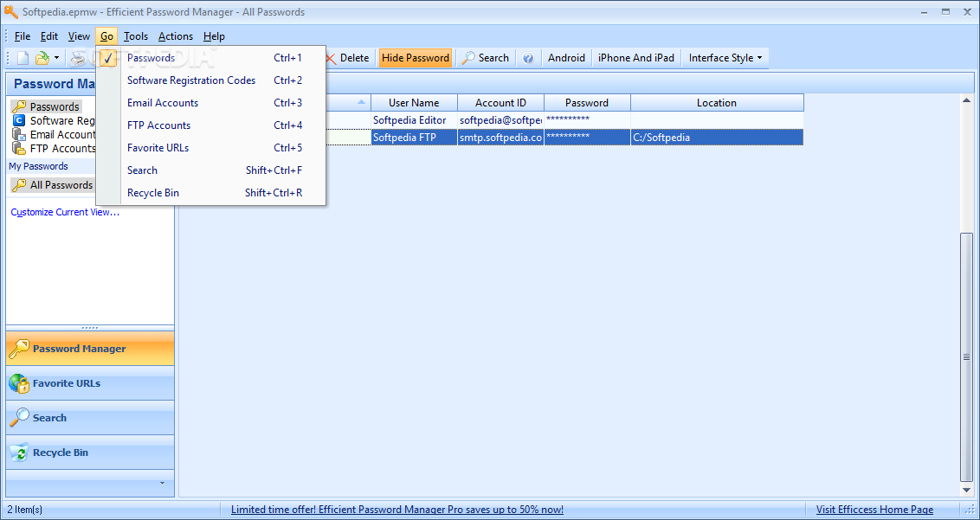The height and width of the screenshot is (520, 980).
Task: Click Password column header
Action: pos(587,102)
